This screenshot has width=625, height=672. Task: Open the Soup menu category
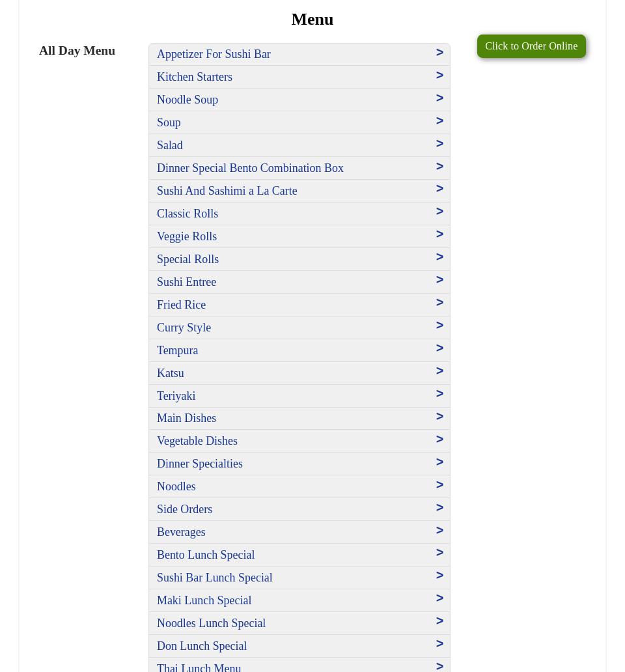tap(169, 122)
